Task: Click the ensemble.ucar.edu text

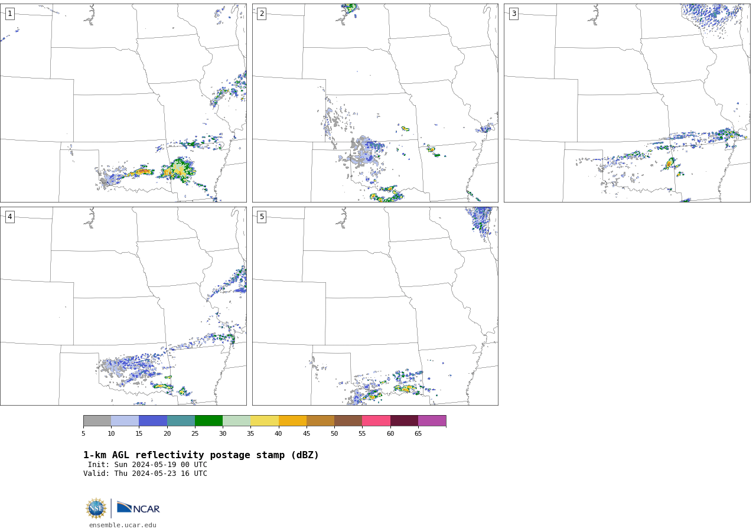Action: click(x=123, y=526)
